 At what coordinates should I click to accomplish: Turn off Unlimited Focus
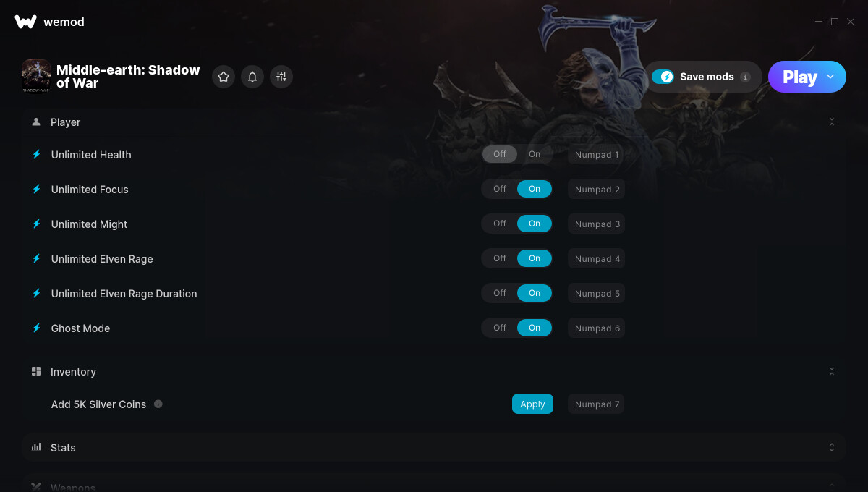click(x=500, y=189)
